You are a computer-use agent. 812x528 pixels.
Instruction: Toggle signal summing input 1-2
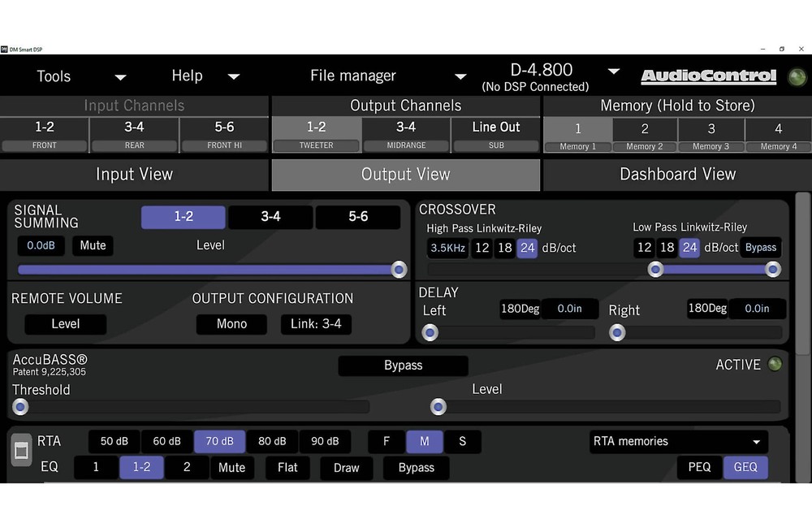[x=184, y=217]
